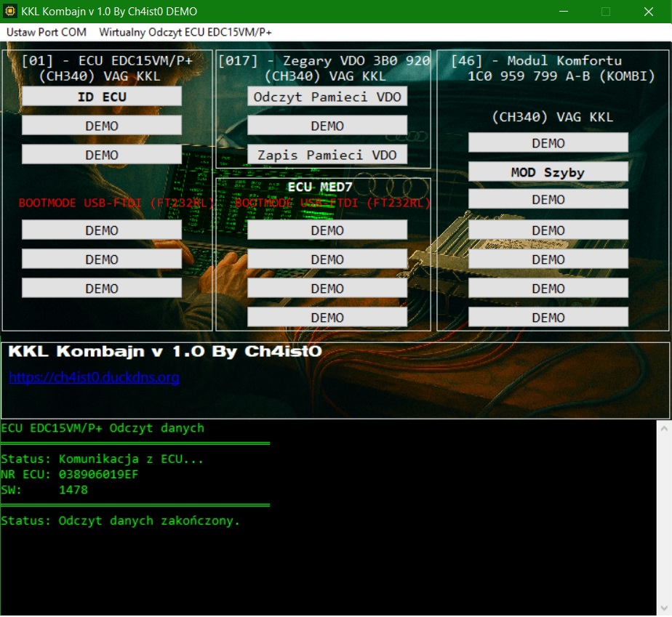The image size is (672, 617).
Task: Click DEMO button between Odczyt and Zapis VDO
Action: tap(327, 126)
